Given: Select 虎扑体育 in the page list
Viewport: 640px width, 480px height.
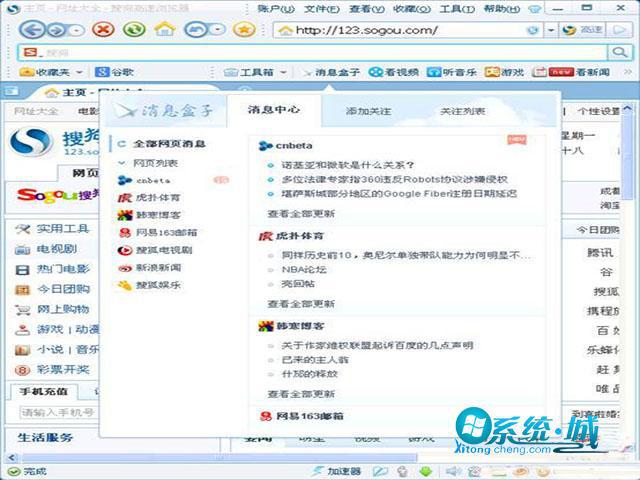Looking at the screenshot, I should click(x=149, y=198).
